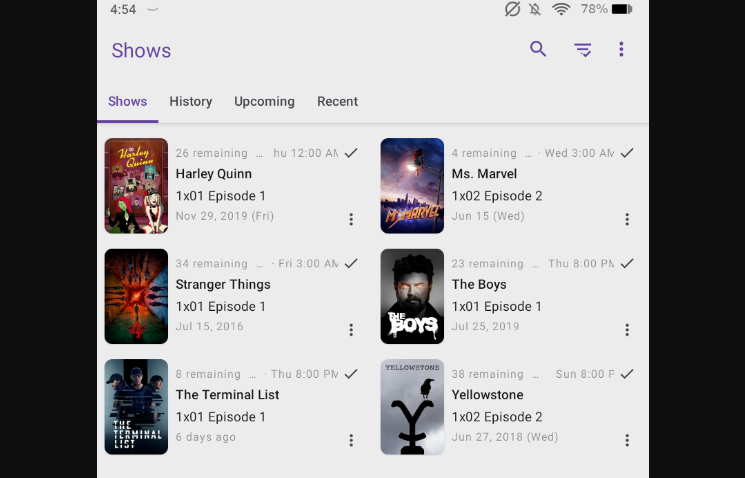745x478 pixels.
Task: Open The Terminal List three-dot menu
Action: [351, 440]
